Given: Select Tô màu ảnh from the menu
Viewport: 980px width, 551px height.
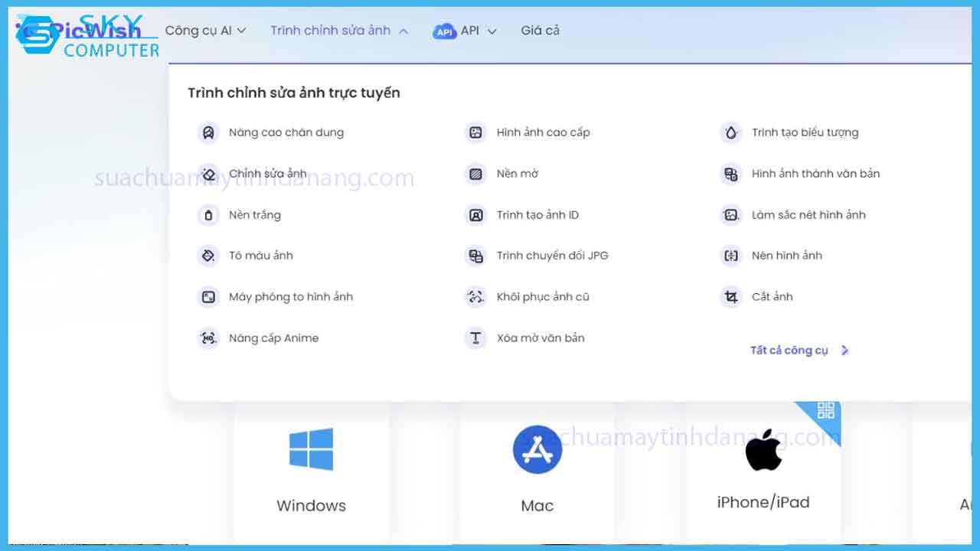Looking at the screenshot, I should pos(261,256).
